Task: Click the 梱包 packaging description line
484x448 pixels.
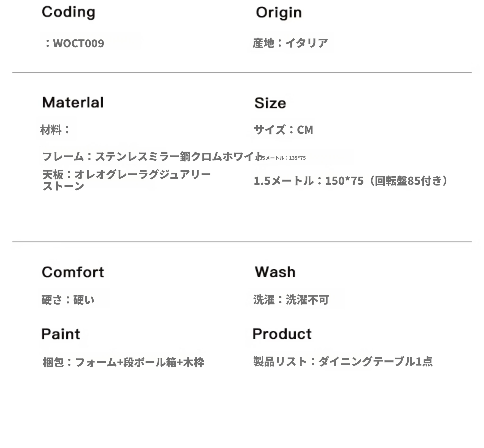Action: coord(123,362)
